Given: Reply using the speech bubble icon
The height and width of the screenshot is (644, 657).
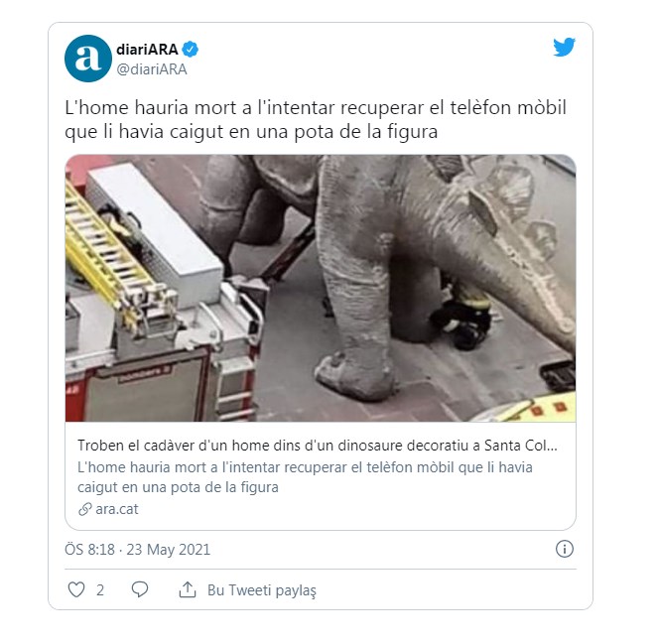Looking at the screenshot, I should [140, 589].
